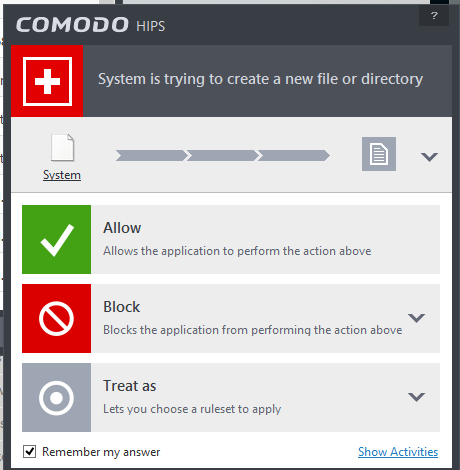Click the red Block prohibition icon
This screenshot has height=470, width=460.
click(56, 318)
